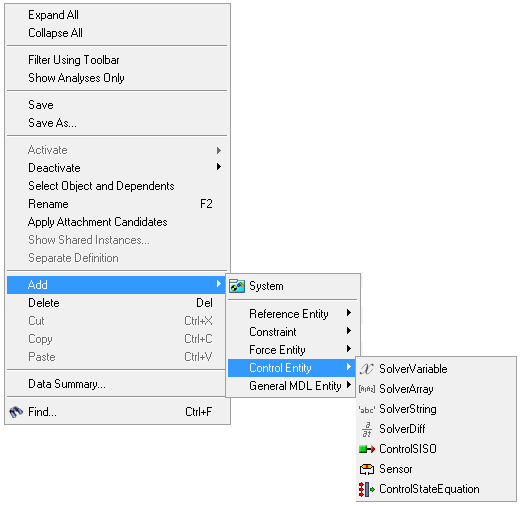Click the SolverDiff derivative icon

(x=367, y=429)
